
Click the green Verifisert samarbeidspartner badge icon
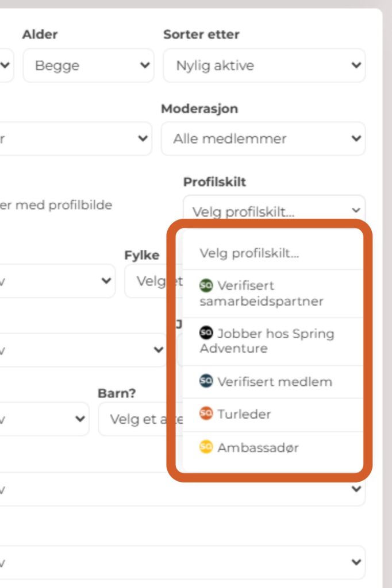[x=206, y=285]
